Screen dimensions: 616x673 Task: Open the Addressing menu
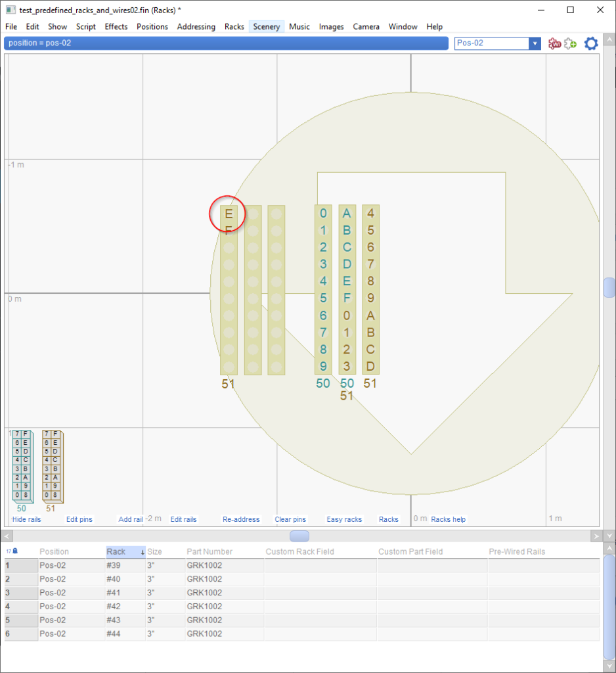[x=196, y=27]
